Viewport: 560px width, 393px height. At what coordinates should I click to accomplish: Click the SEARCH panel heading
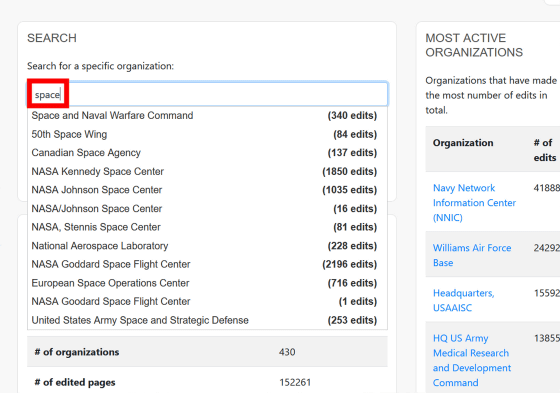[x=52, y=38]
